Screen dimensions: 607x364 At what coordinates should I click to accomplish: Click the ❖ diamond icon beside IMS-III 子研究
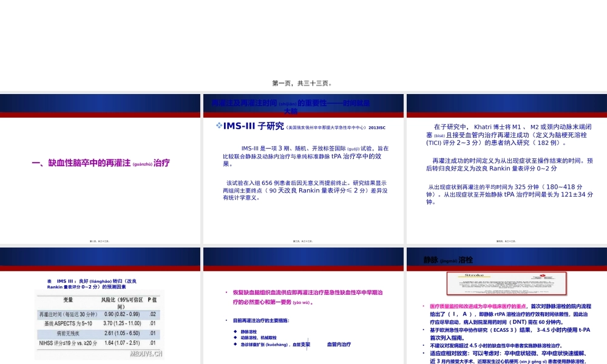219,126
